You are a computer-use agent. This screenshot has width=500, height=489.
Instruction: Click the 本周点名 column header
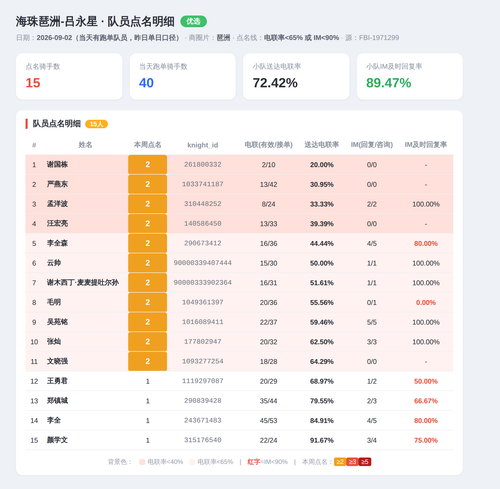(147, 145)
